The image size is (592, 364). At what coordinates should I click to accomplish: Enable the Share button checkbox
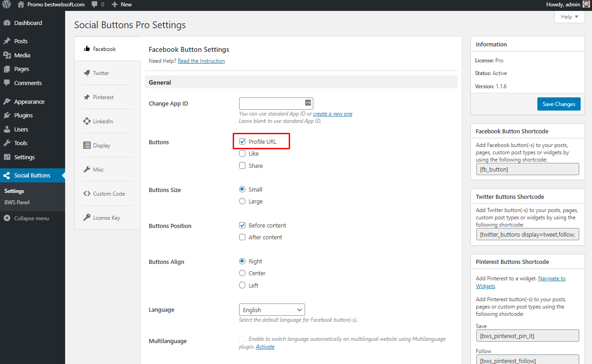point(242,166)
